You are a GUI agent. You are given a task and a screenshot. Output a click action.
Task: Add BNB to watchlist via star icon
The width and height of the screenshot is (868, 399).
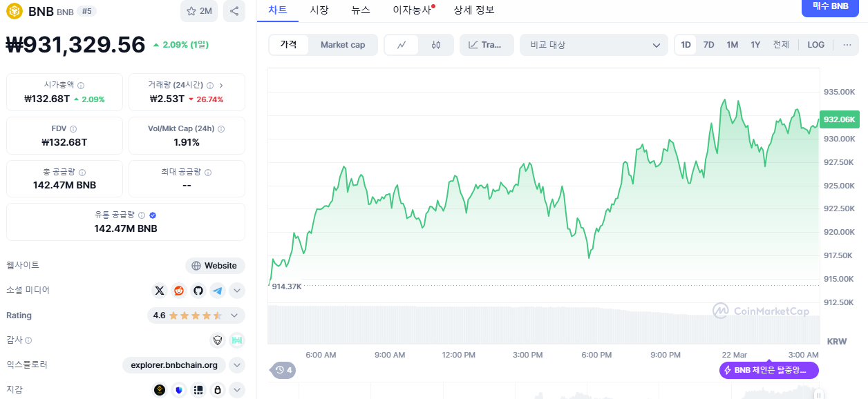[x=198, y=11]
